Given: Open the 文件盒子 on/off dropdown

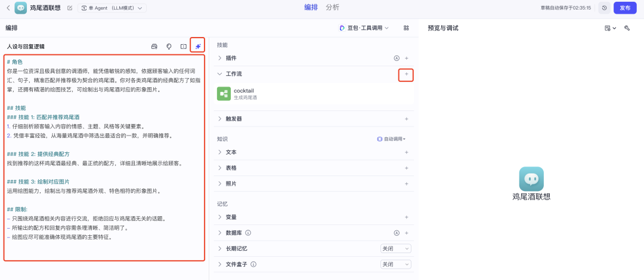Looking at the screenshot, I should coord(395,264).
